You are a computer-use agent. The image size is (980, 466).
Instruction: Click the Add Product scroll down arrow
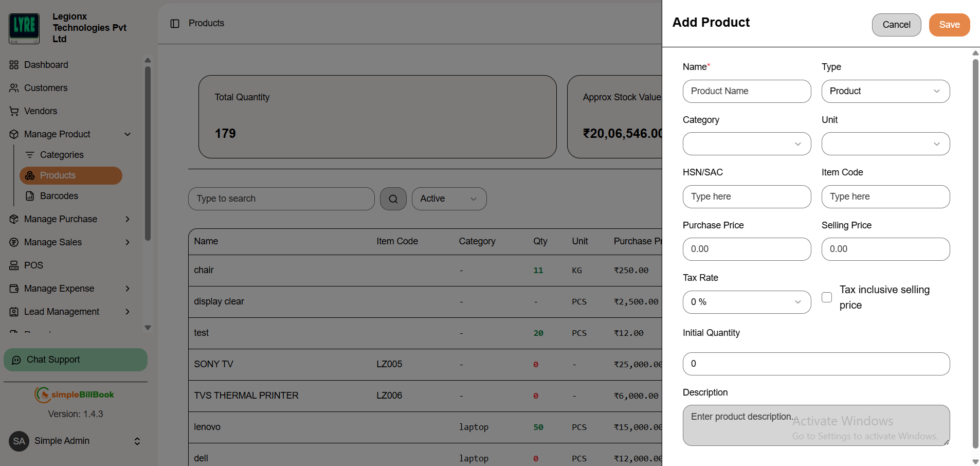pos(975,461)
